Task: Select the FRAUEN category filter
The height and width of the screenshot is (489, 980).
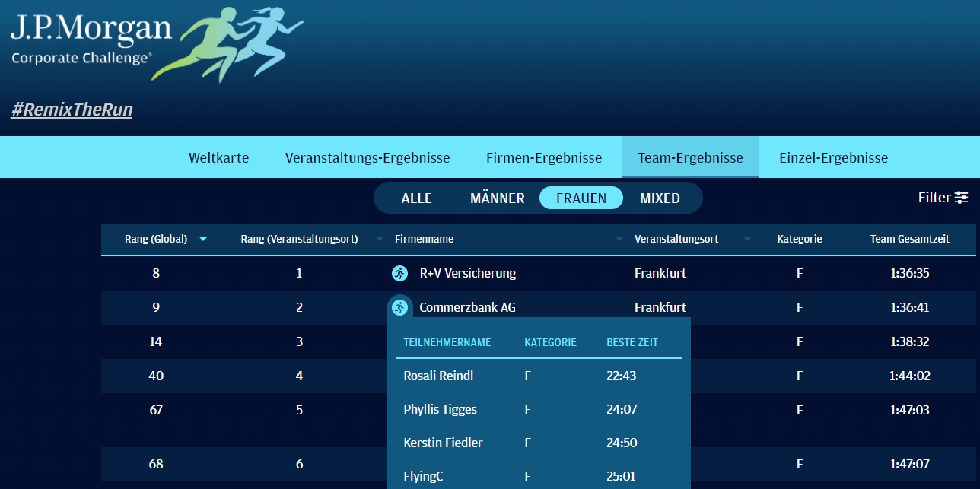Action: click(x=581, y=198)
